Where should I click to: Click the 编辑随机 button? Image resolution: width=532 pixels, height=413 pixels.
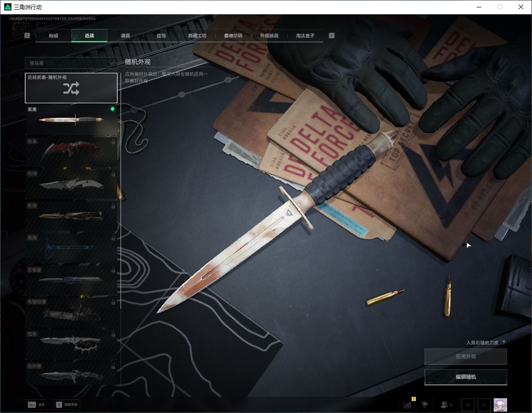click(466, 377)
